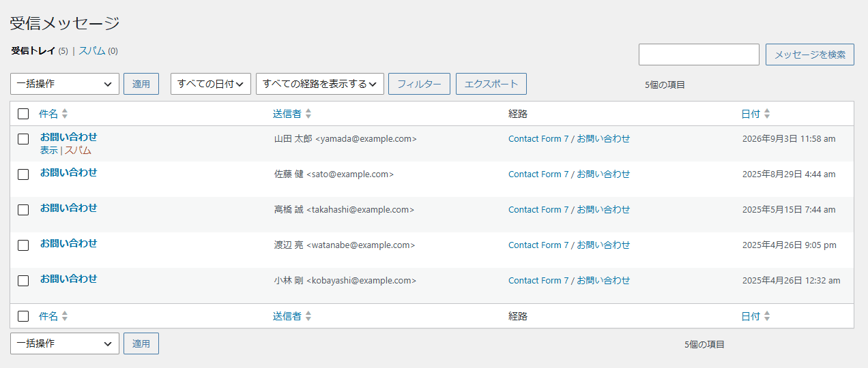868x368 pixels.
Task: Click Contact Form 7 link in 小林 row
Action: pos(538,280)
